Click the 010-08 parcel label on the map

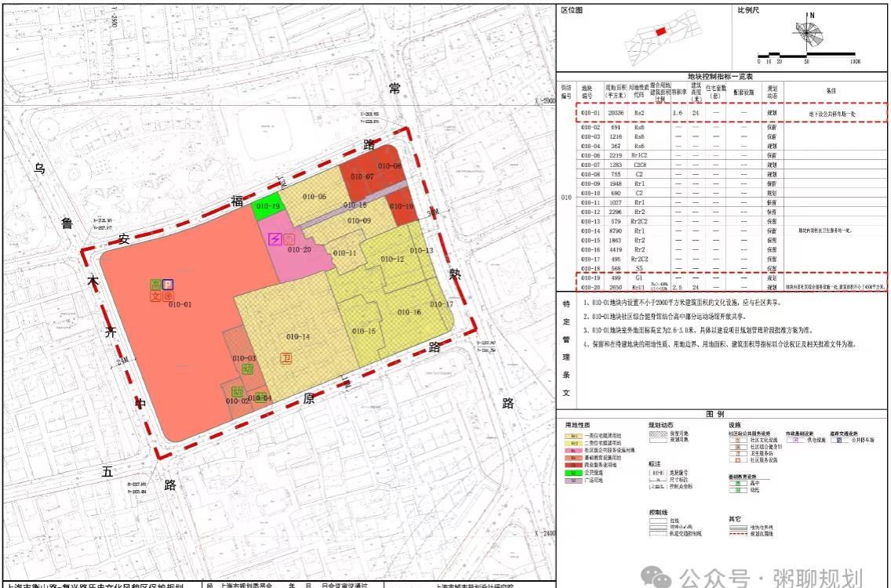coord(389,166)
